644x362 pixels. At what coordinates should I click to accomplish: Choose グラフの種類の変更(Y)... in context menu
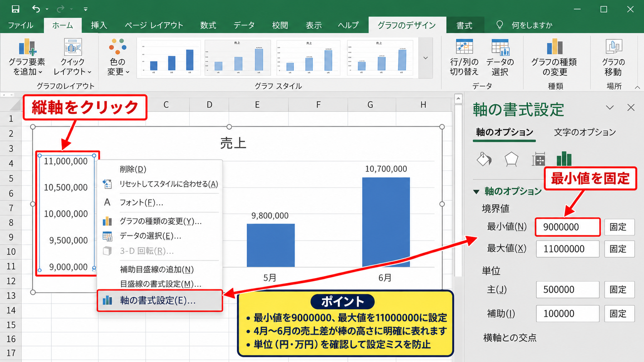[160, 221]
